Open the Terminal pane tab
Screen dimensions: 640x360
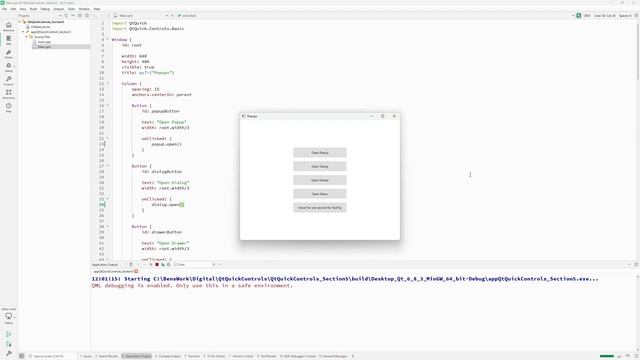click(192, 356)
